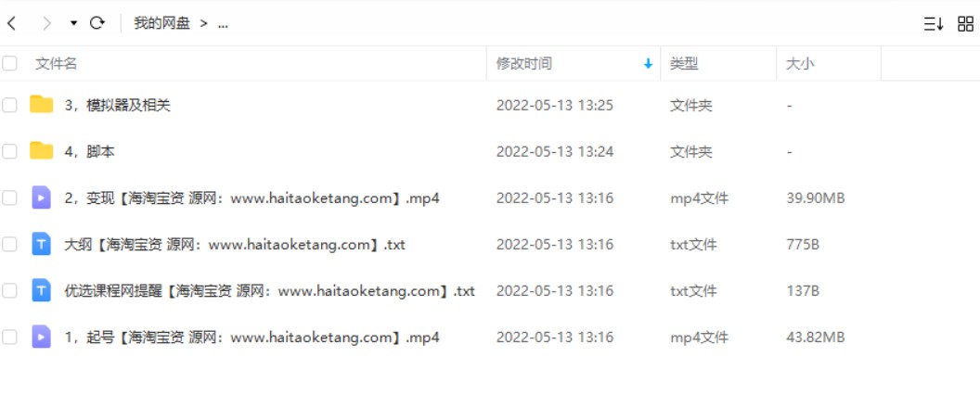Click video icon of 1，起号 file
This screenshot has width=980, height=408.
click(x=41, y=338)
